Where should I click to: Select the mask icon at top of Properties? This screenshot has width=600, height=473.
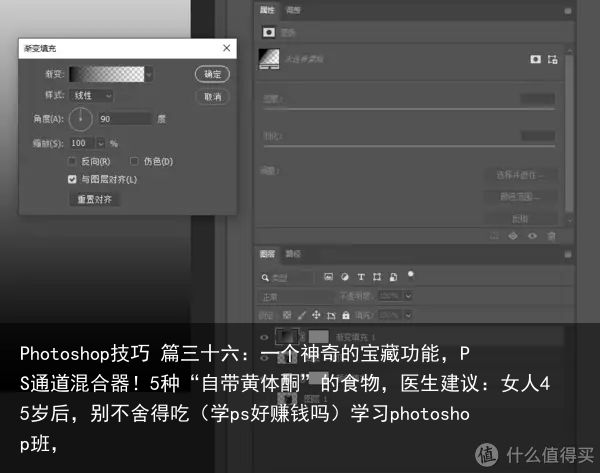coord(269,33)
